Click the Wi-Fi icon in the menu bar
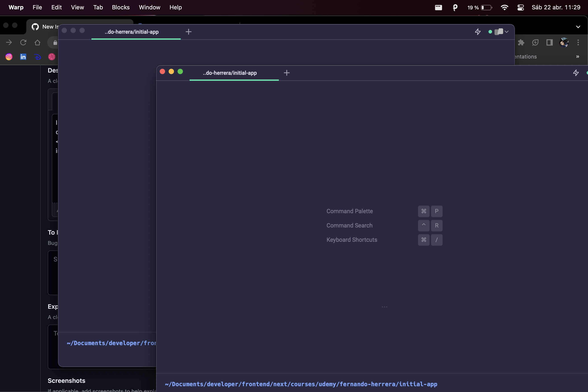 (505, 7)
